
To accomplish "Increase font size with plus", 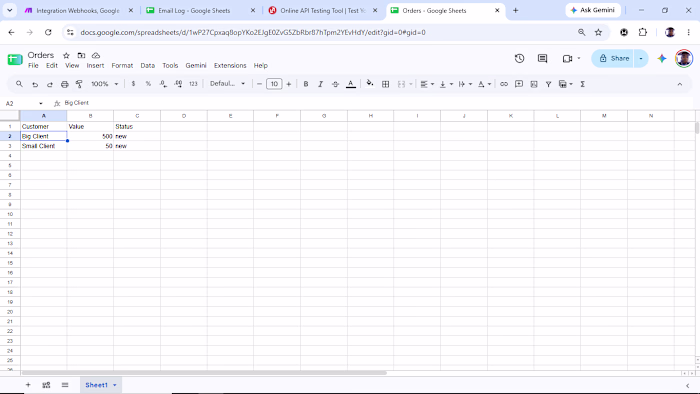I will pos(289,84).
